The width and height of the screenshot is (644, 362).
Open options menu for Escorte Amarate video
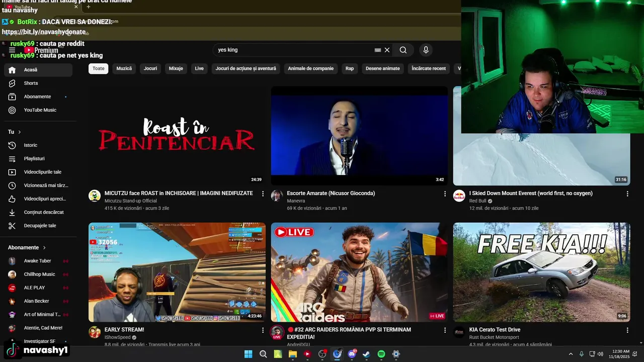pyautogui.click(x=445, y=194)
